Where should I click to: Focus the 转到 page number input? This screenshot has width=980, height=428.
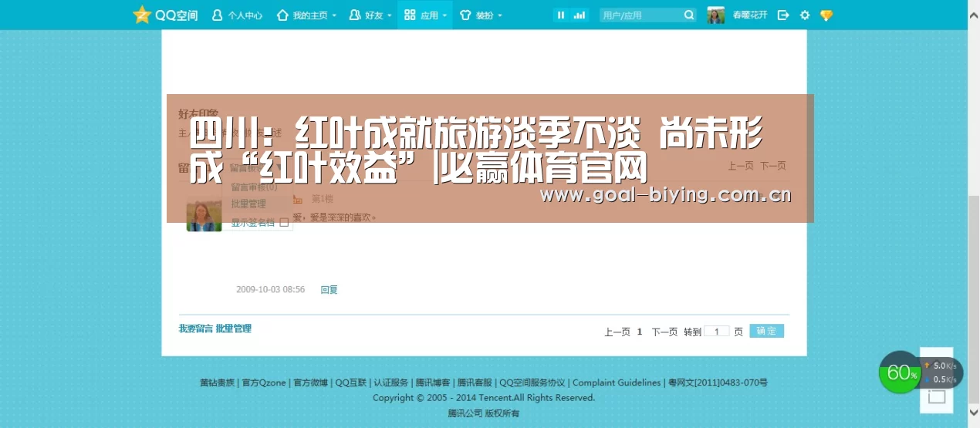pos(717,331)
